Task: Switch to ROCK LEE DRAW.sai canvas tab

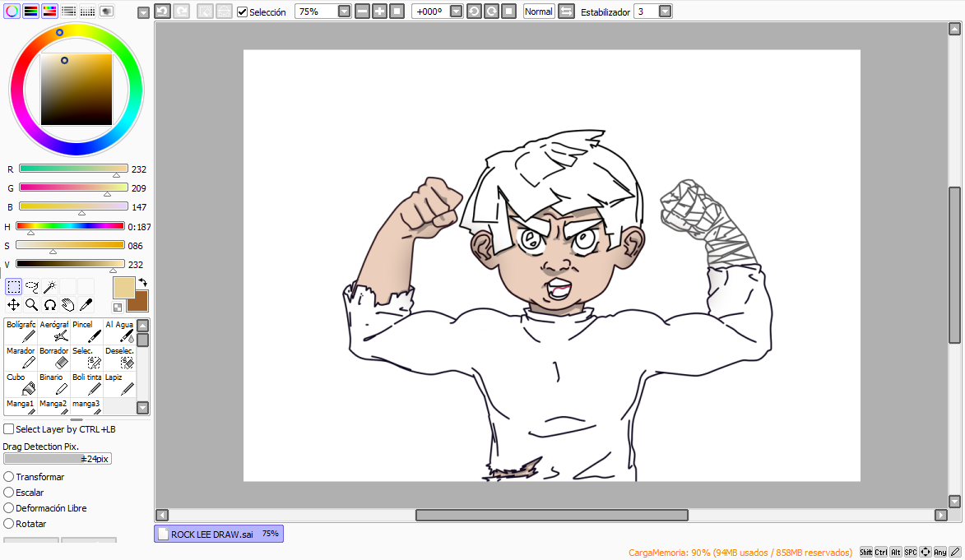Action: tap(219, 535)
